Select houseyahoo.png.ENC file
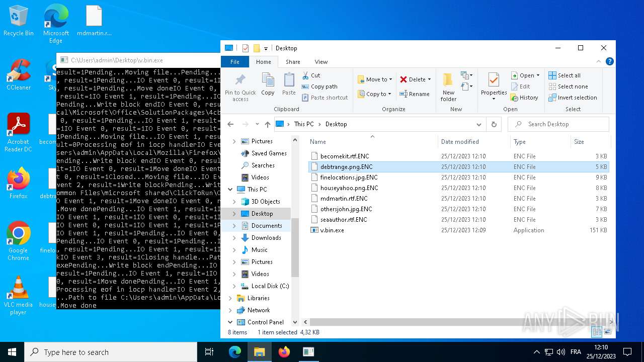The height and width of the screenshot is (362, 644). tap(458, 188)
